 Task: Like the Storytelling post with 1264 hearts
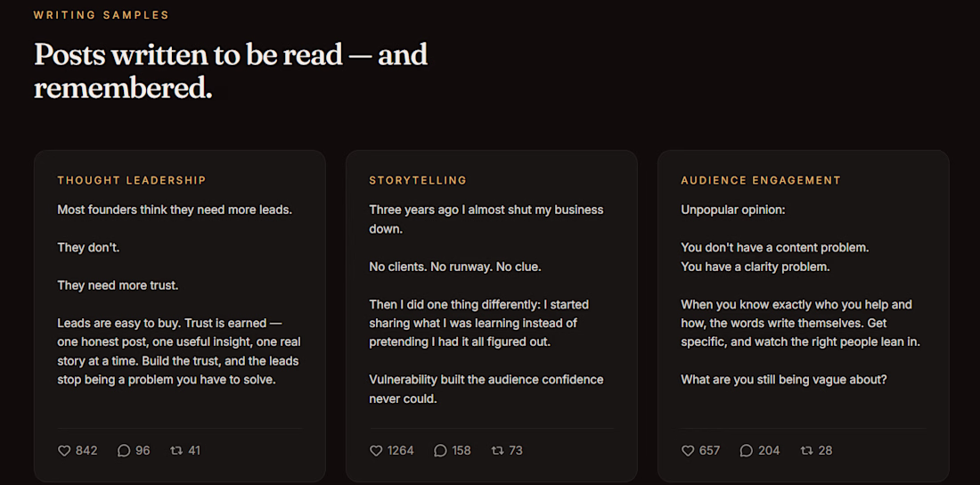(x=376, y=450)
